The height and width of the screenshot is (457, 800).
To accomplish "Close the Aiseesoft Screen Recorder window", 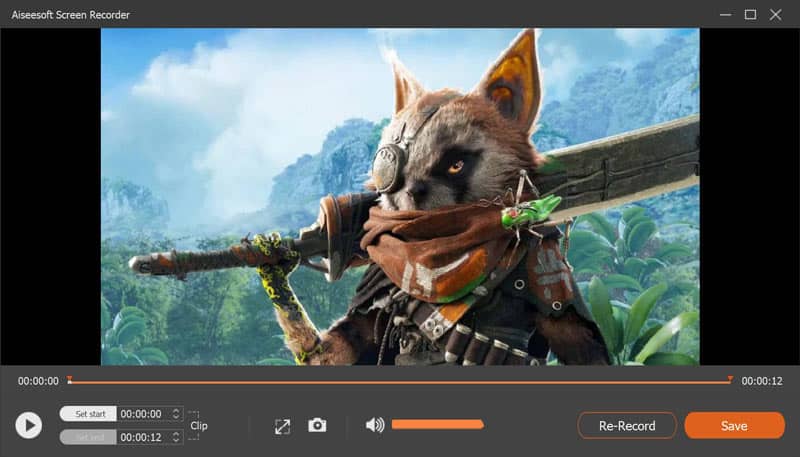I will (x=776, y=15).
